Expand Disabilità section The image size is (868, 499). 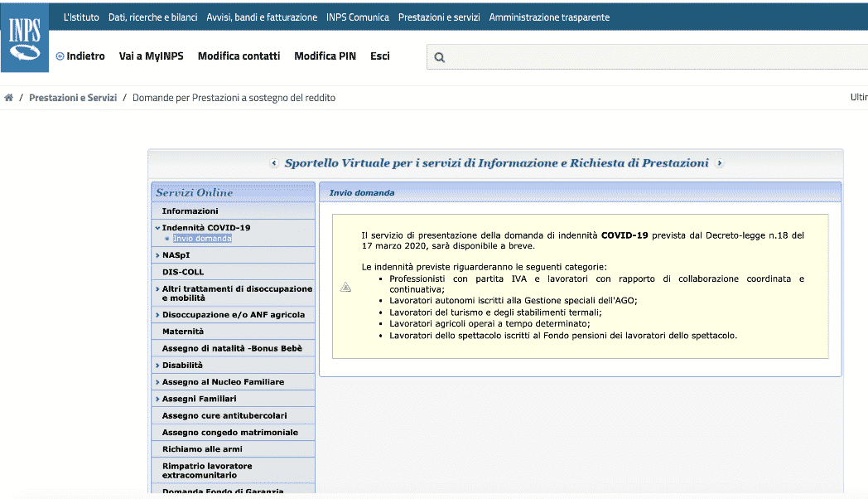click(233, 365)
